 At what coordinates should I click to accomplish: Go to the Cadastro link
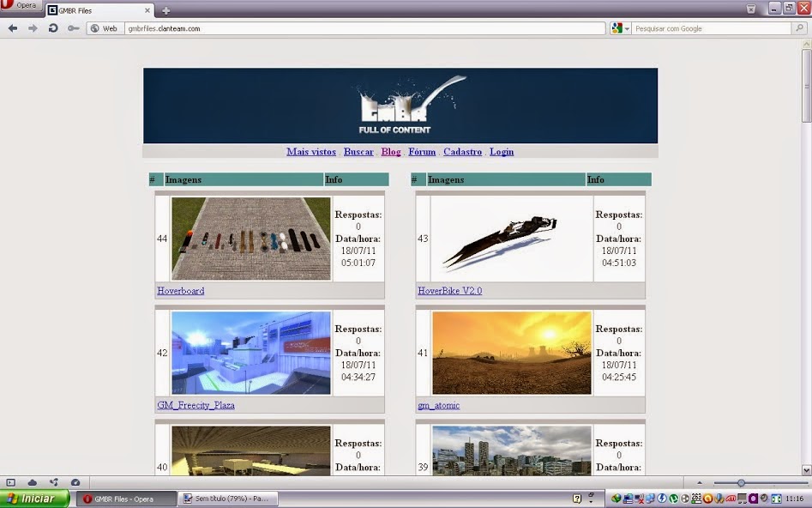click(x=462, y=152)
